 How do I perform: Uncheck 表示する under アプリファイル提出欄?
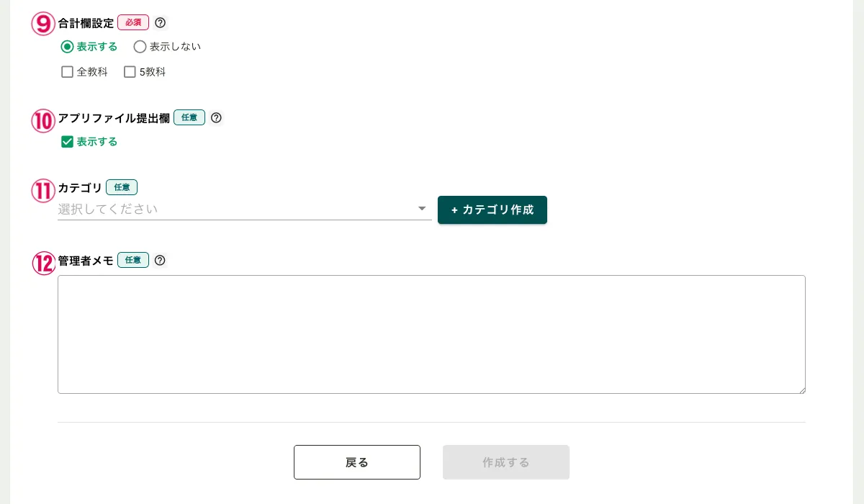tap(68, 142)
